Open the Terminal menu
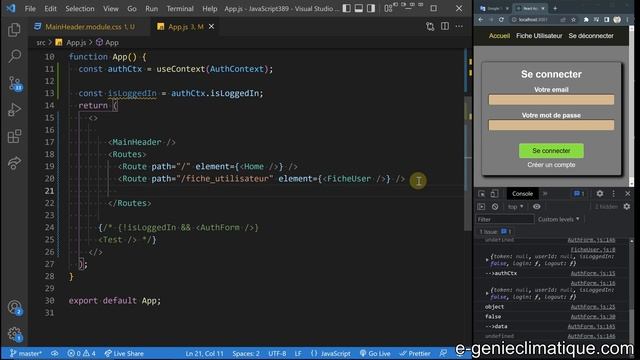 [x=180, y=9]
